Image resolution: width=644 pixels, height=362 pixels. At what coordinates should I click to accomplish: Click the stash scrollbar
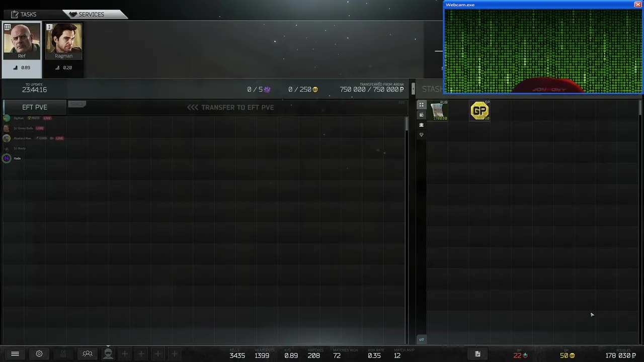(x=640, y=107)
